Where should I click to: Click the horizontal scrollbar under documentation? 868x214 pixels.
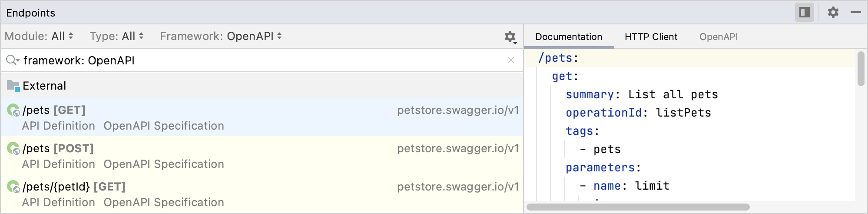click(x=638, y=207)
